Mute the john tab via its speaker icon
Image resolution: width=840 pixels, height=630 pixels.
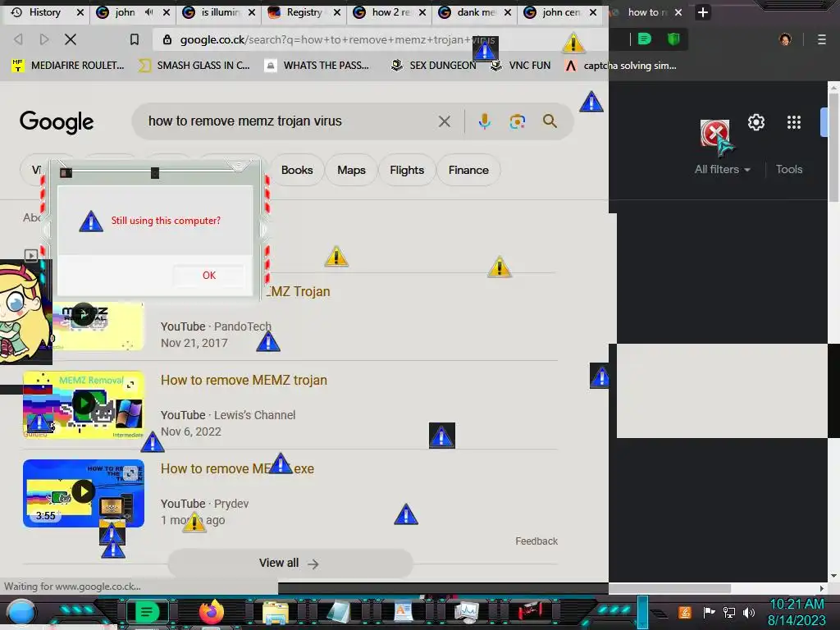coord(149,12)
